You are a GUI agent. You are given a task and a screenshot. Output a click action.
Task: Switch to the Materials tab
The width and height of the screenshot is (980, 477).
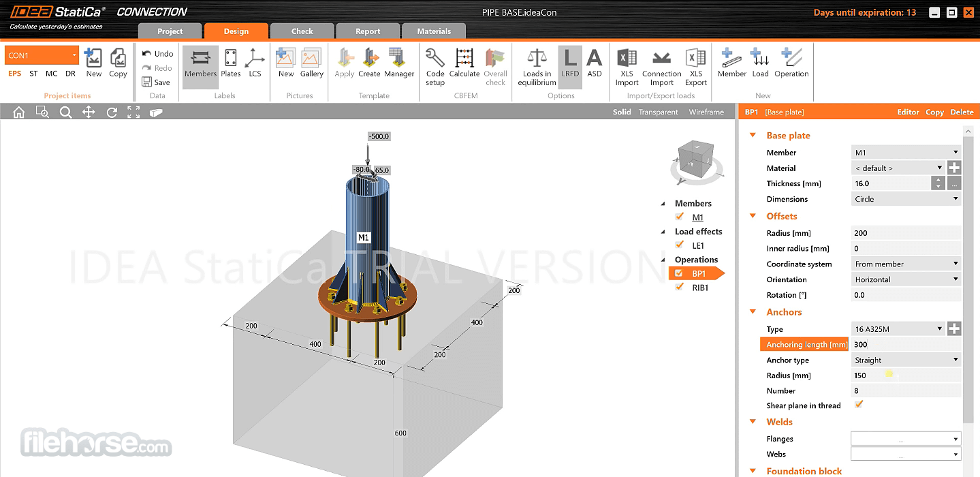coord(434,31)
